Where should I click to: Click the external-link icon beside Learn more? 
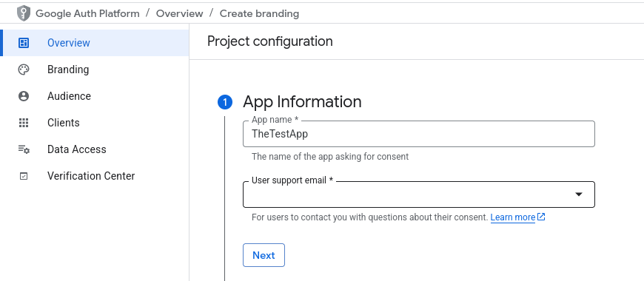click(541, 217)
